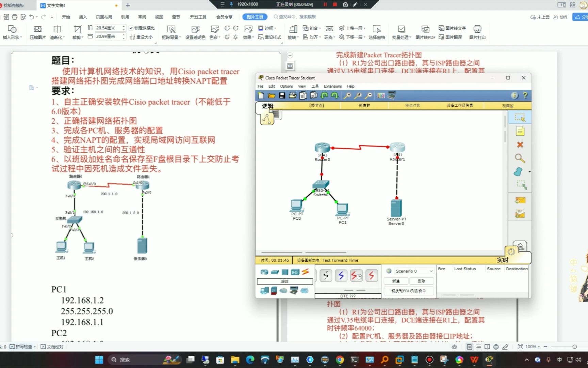Click the Delete scenario button
This screenshot has height=368, width=588.
tap(422, 281)
